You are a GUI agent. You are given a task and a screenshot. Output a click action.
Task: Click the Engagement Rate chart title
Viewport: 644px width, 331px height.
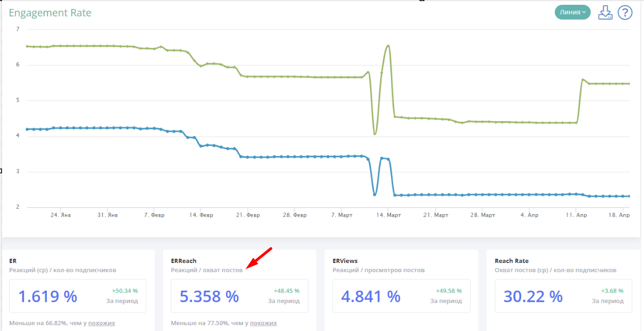[50, 13]
